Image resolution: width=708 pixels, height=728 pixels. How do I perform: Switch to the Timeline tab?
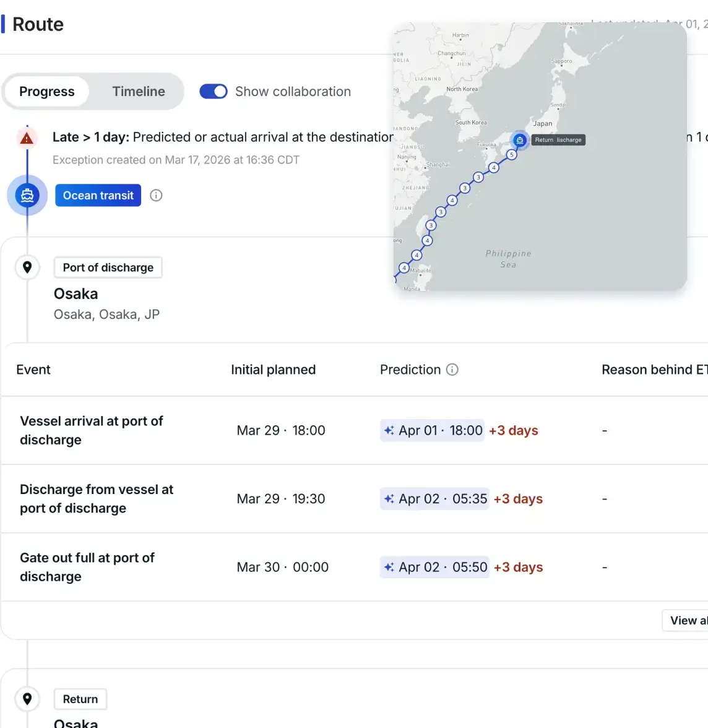[139, 92]
